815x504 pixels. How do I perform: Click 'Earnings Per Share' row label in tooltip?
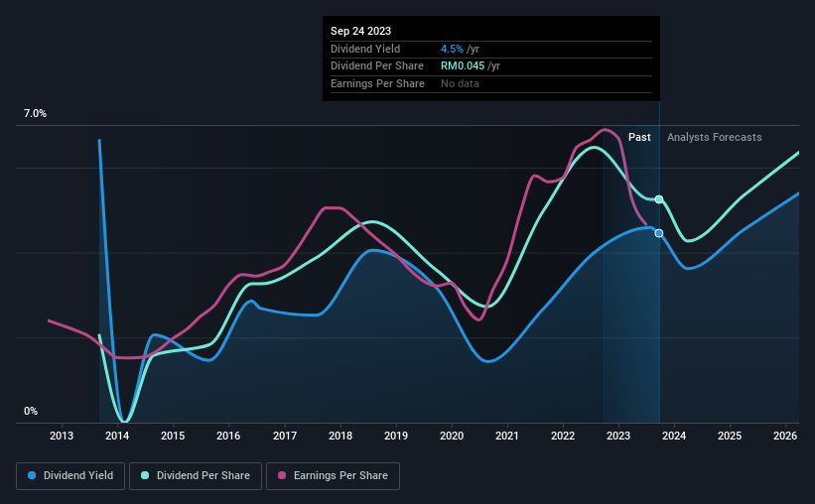tap(377, 83)
